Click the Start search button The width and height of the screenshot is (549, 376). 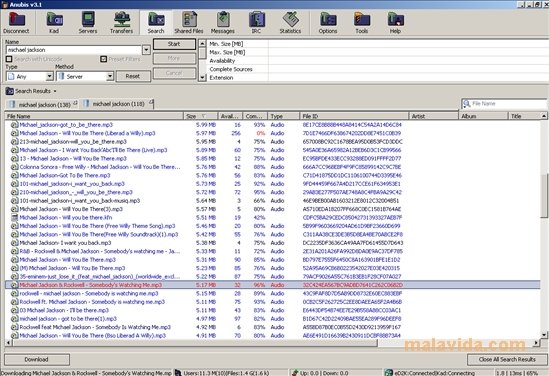coord(174,44)
